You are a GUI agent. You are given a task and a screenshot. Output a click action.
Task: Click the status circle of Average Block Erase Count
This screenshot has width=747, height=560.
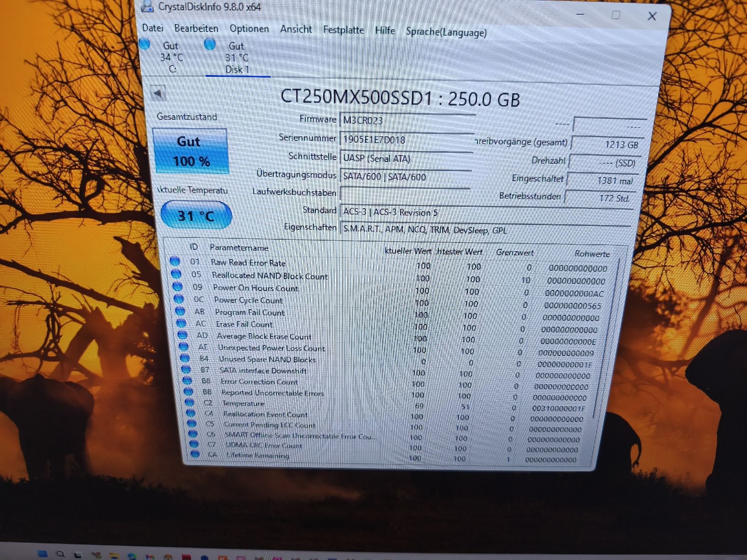[183, 335]
